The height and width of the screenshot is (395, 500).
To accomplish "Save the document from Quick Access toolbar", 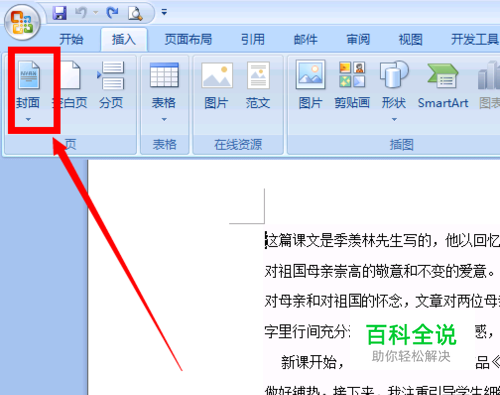I will 60,13.
